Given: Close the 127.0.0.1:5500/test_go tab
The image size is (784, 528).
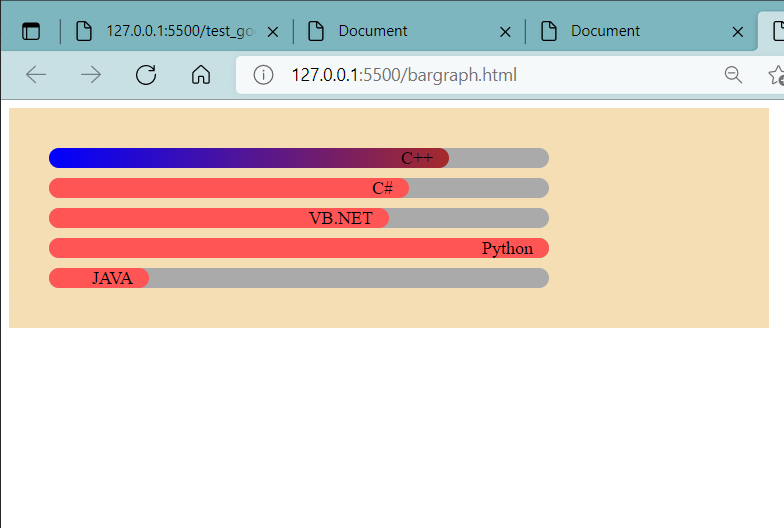Looking at the screenshot, I should click(x=273, y=32).
